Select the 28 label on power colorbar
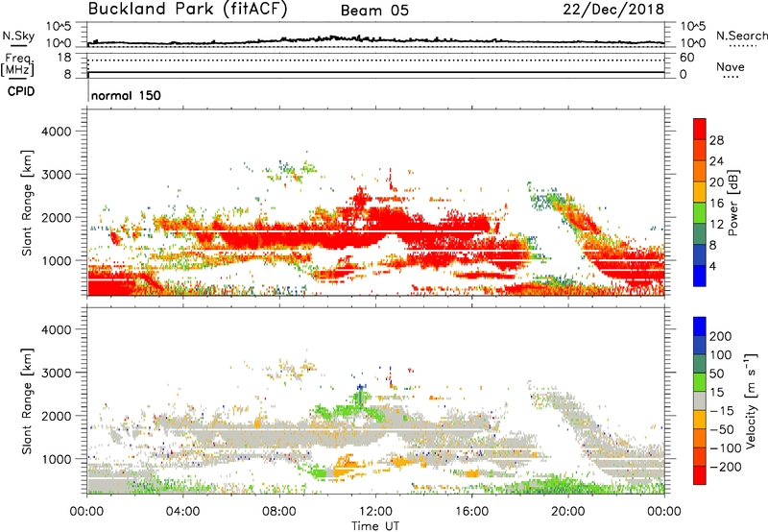Image resolution: width=768 pixels, height=532 pixels. click(716, 140)
